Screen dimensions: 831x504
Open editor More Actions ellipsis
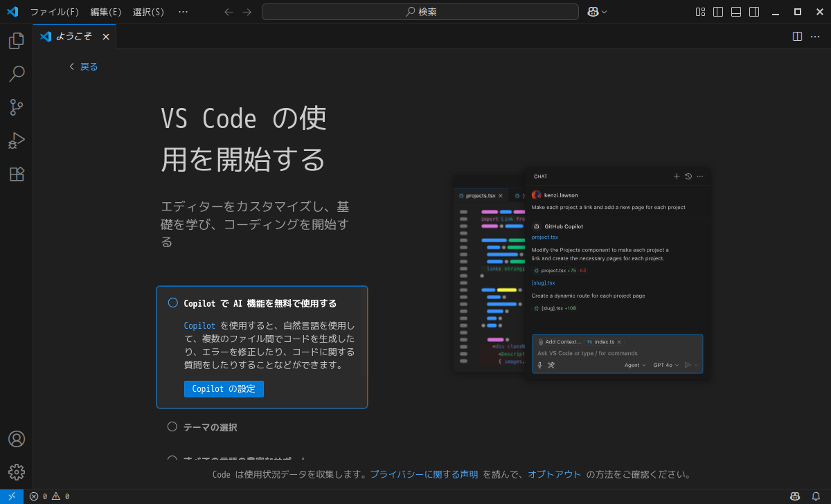(815, 36)
